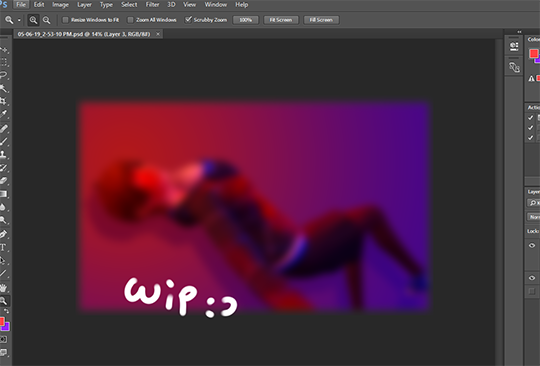Choose Zoom In mode in options bar
This screenshot has width=540, height=366.
click(33, 20)
